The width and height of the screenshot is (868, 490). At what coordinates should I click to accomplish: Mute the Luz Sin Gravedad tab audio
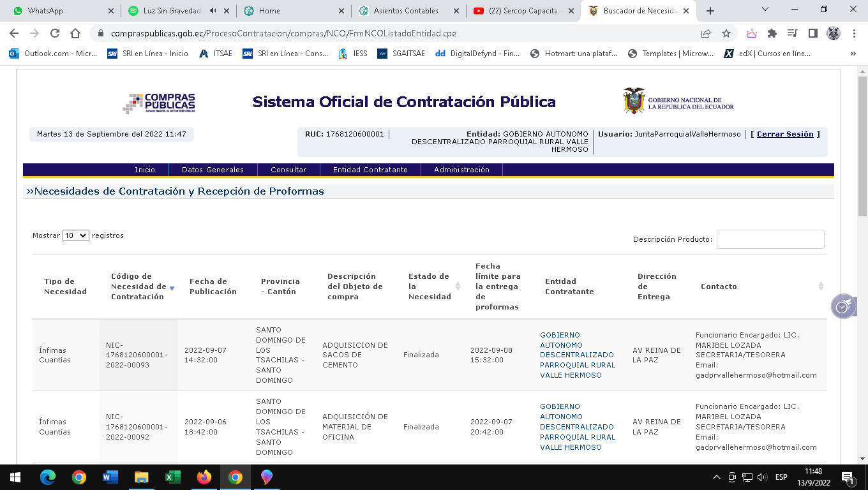pos(213,11)
